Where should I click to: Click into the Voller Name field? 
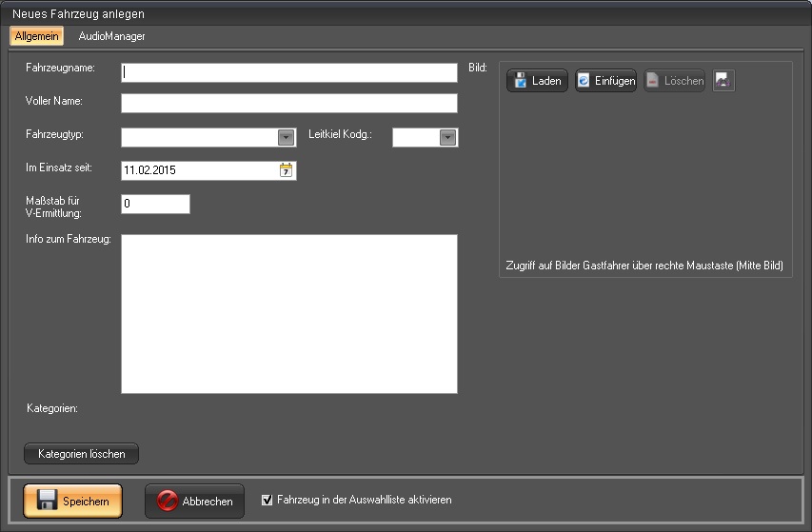click(x=289, y=103)
